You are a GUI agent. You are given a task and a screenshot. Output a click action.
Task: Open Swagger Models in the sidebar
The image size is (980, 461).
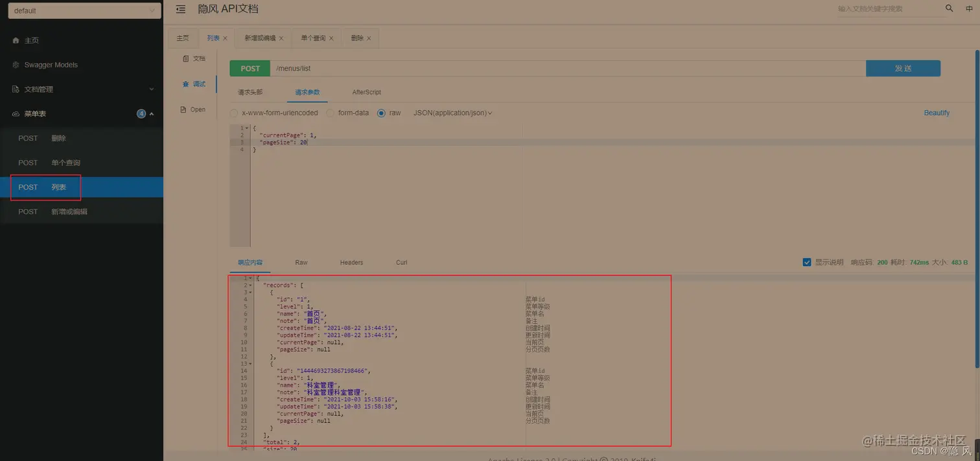[x=51, y=65]
